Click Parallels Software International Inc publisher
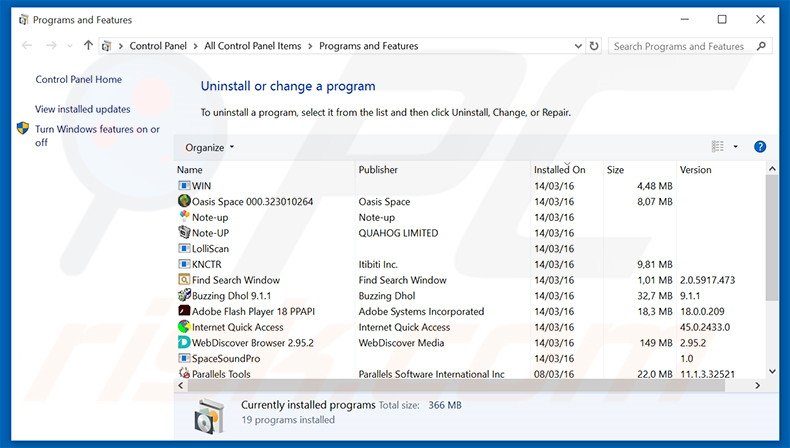The image size is (790, 448). click(x=432, y=374)
